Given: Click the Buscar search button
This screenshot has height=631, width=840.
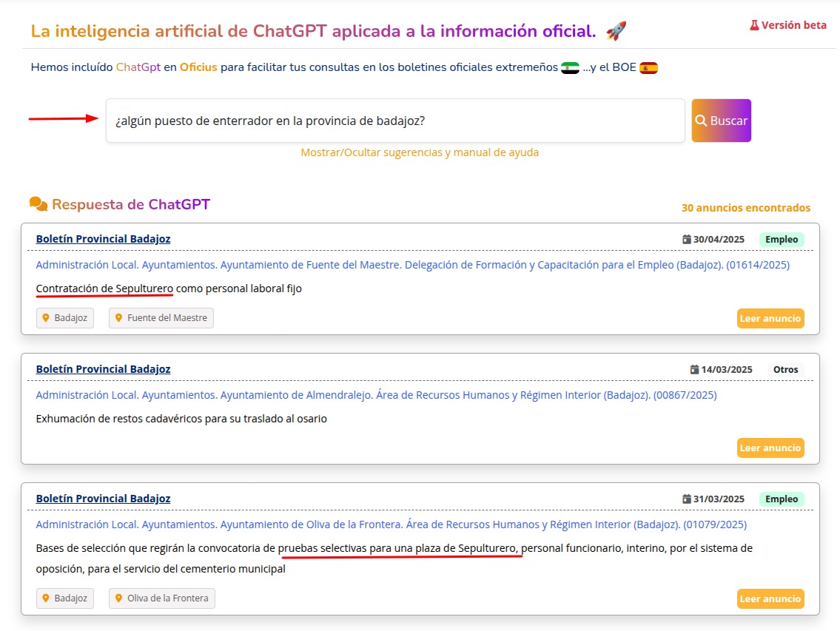Looking at the screenshot, I should pos(721,121).
